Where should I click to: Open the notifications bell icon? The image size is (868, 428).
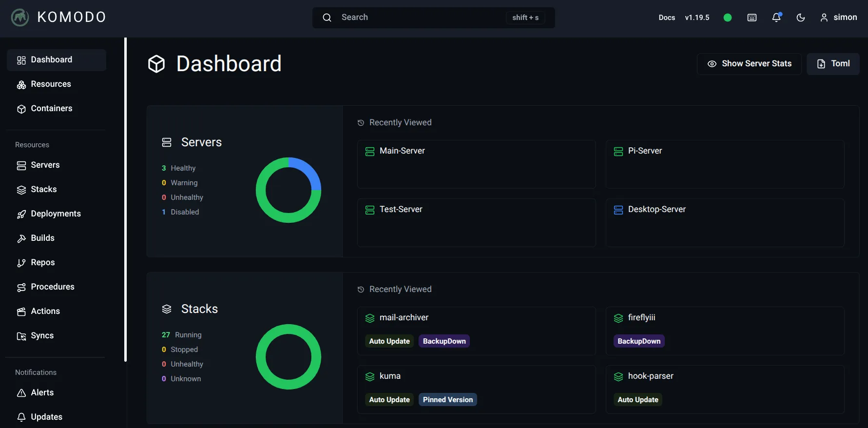[776, 18]
